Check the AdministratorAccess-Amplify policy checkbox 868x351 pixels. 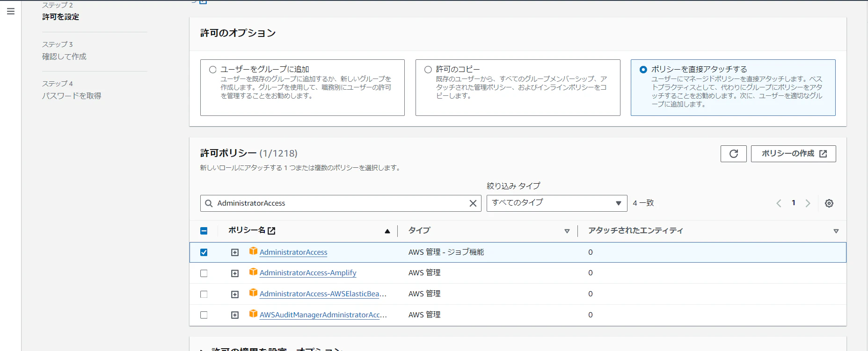(204, 273)
